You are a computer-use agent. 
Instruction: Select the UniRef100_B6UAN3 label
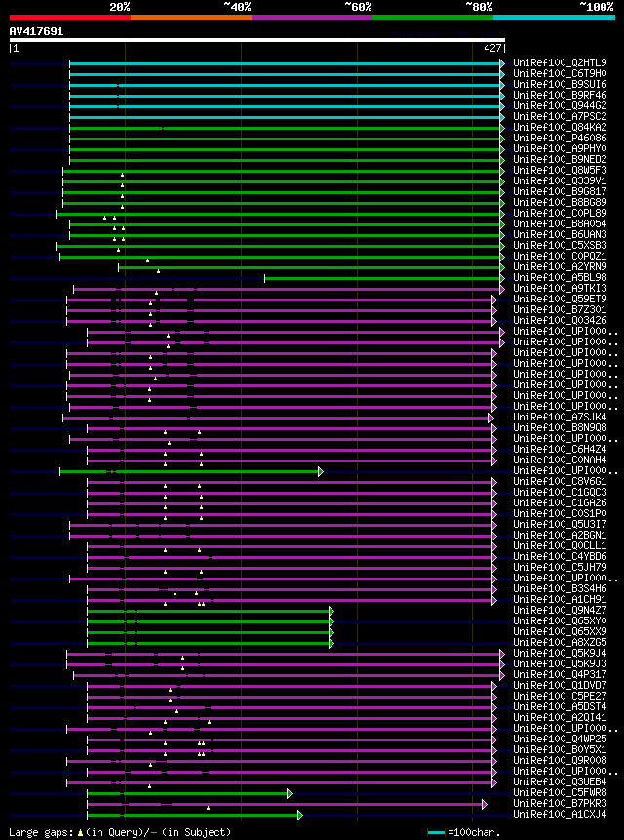click(x=560, y=235)
